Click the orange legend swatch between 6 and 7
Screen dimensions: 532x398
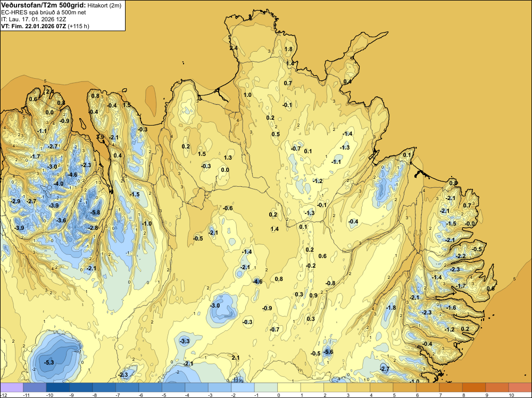click(428, 387)
